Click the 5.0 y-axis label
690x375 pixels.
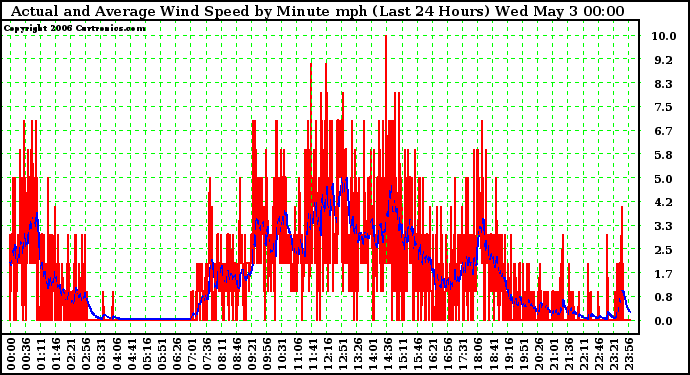coord(664,179)
